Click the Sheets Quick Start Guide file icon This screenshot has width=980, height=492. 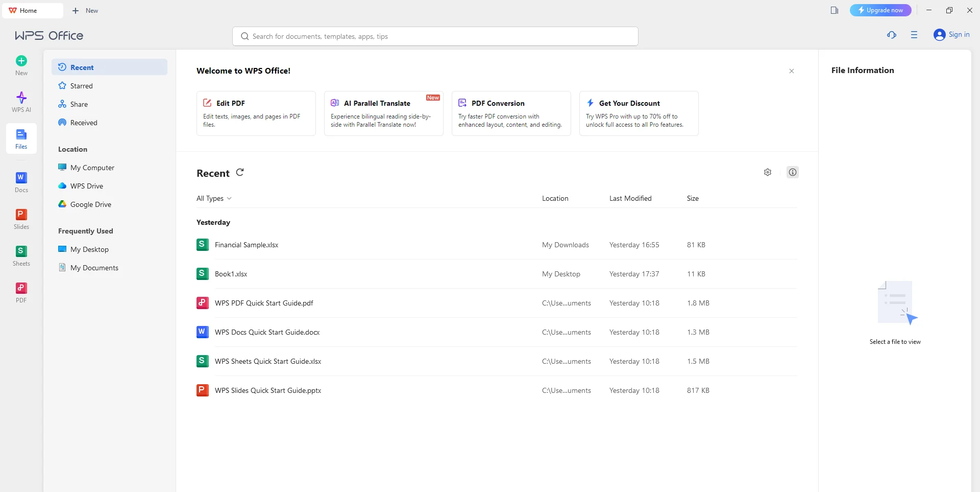[203, 361]
